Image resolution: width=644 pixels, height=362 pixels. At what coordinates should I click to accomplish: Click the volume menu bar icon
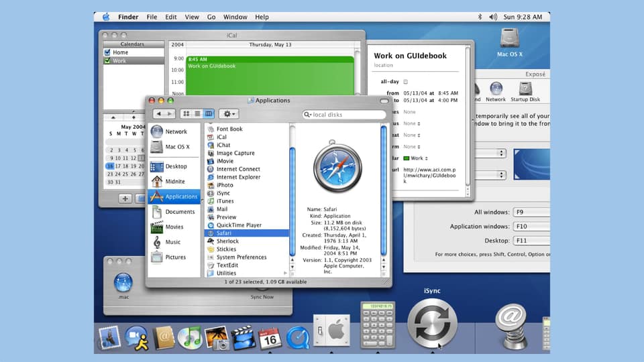pyautogui.click(x=493, y=17)
